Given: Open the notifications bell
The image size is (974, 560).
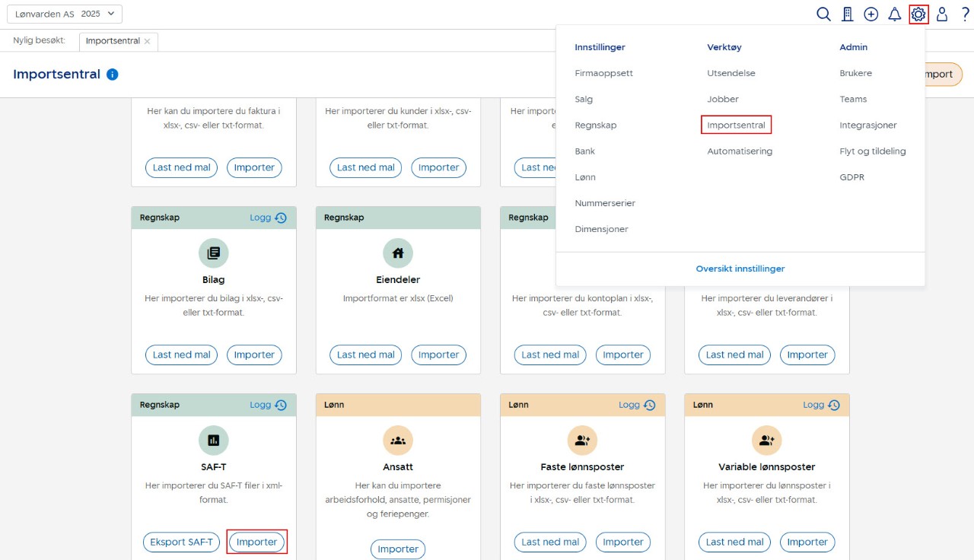Looking at the screenshot, I should (895, 14).
